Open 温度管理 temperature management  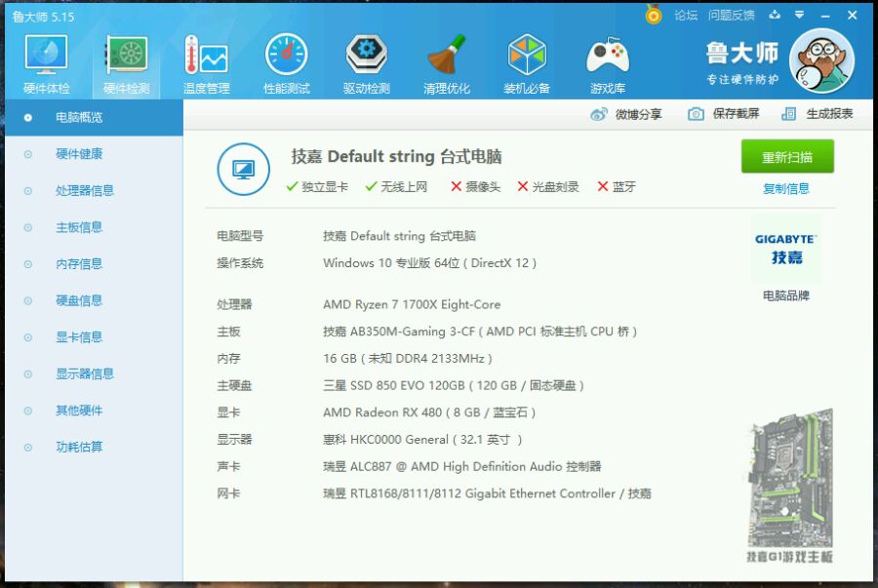[207, 63]
